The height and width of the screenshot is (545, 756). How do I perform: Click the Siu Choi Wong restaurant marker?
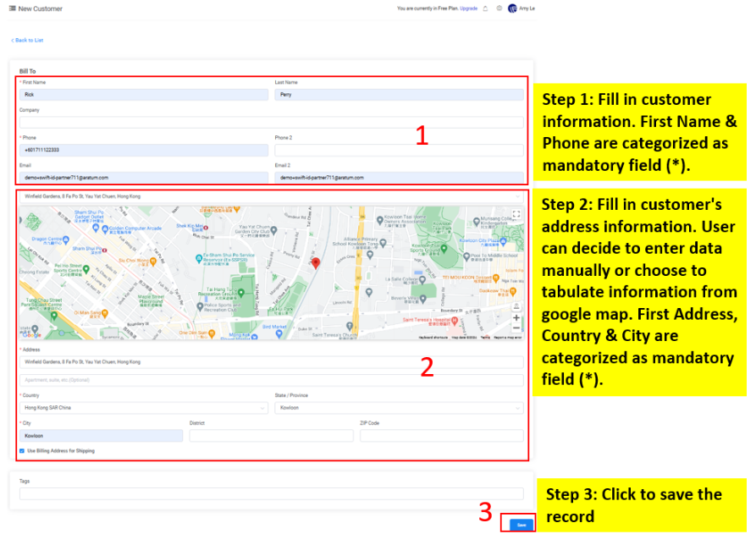click(x=153, y=261)
